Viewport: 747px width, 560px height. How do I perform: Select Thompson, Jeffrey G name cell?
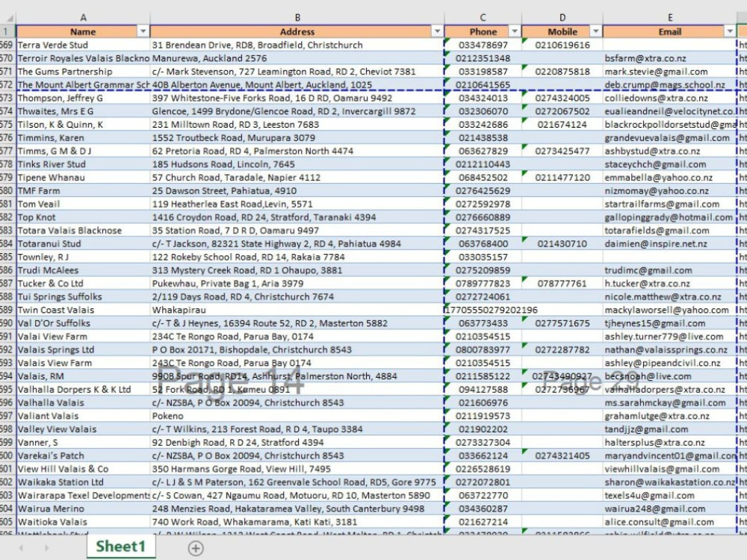pos(83,98)
